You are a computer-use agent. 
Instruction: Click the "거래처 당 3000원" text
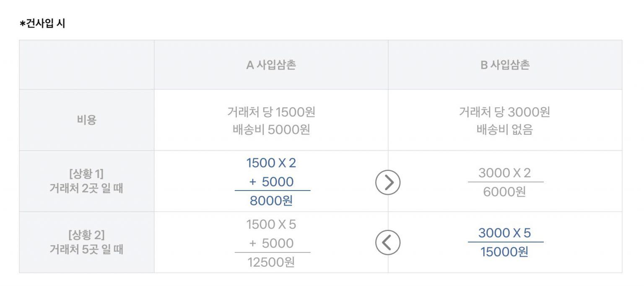click(505, 112)
